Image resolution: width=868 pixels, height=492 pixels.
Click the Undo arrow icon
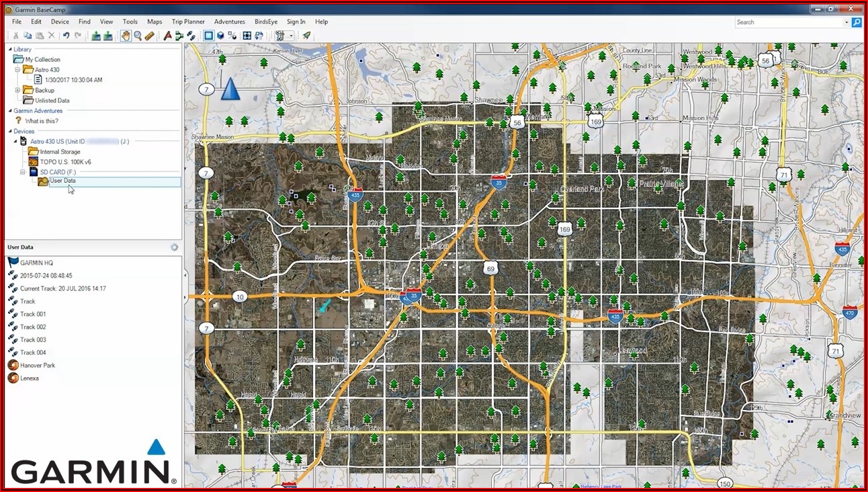click(x=66, y=36)
